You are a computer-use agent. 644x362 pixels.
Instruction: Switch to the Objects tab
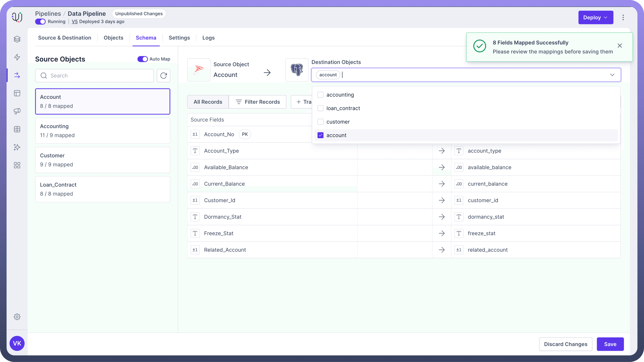114,38
